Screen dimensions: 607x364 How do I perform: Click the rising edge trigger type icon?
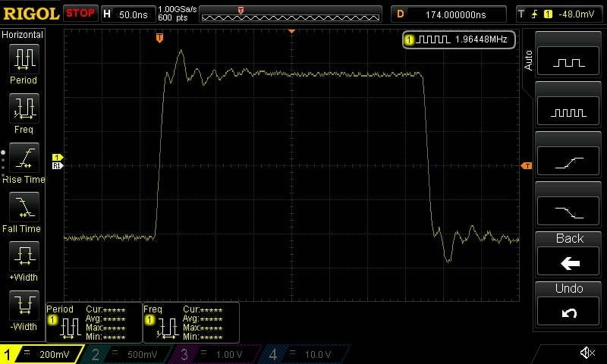pyautogui.click(x=535, y=14)
